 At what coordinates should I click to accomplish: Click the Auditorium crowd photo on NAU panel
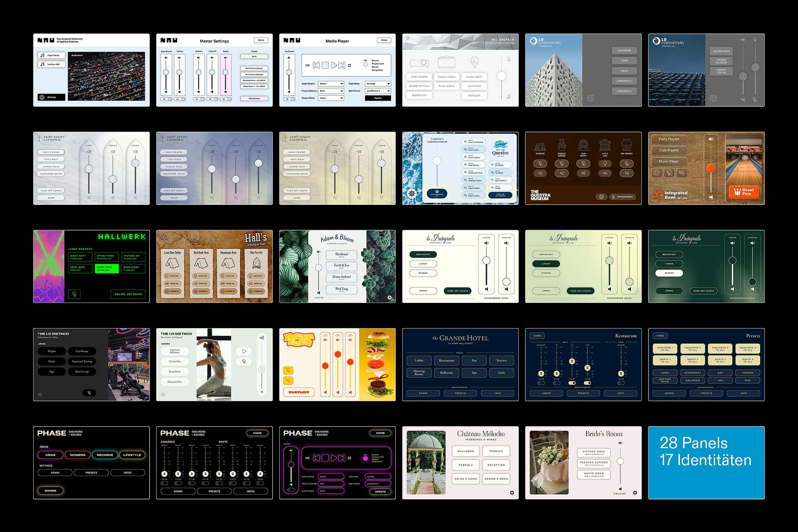point(106,76)
